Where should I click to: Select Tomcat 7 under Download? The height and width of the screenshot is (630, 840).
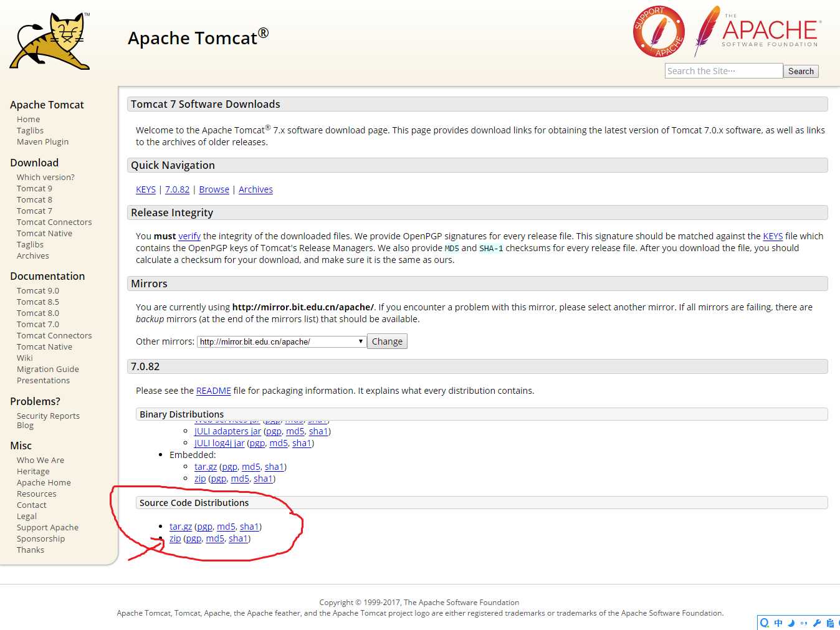34,211
